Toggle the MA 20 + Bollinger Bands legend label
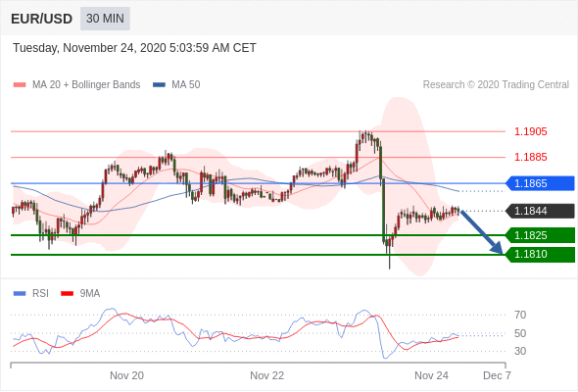Image resolution: width=578 pixels, height=392 pixels. pyautogui.click(x=86, y=85)
